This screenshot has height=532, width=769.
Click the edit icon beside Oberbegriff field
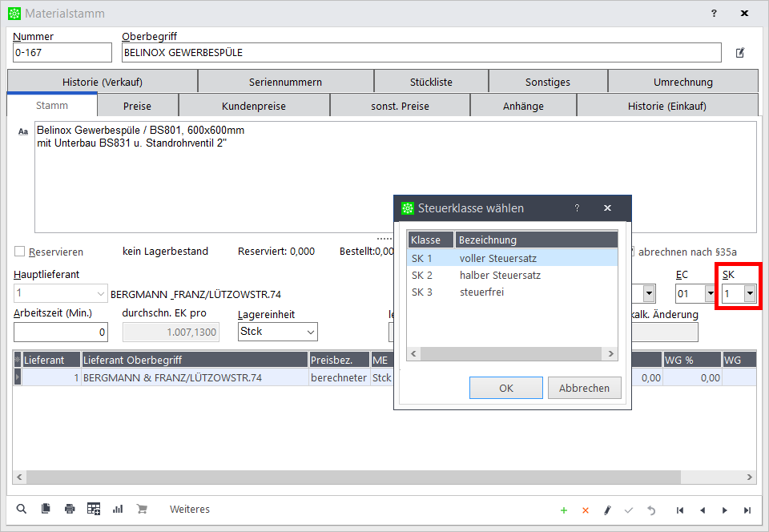coord(740,53)
